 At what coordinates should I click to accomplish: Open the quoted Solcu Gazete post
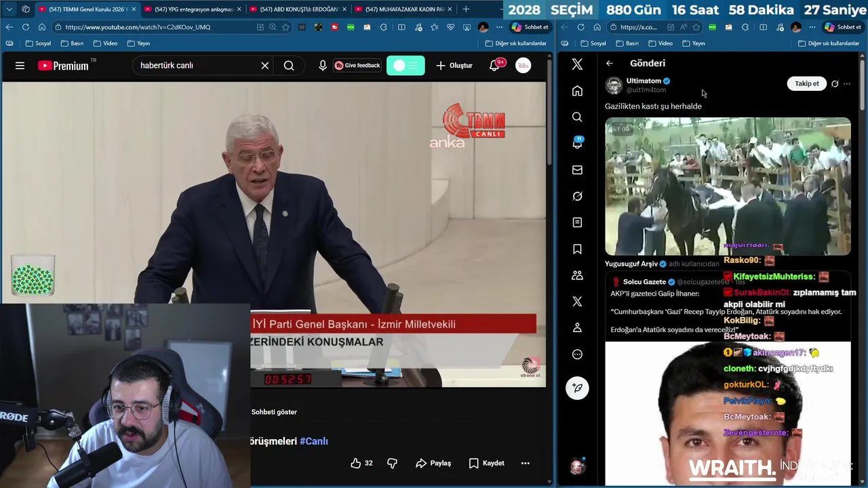point(728,380)
